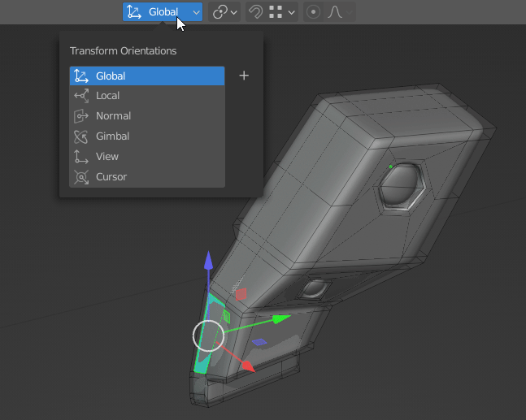This screenshot has height=420, width=526.
Task: Click the red X-axis gizmo arrow
Action: 247,366
